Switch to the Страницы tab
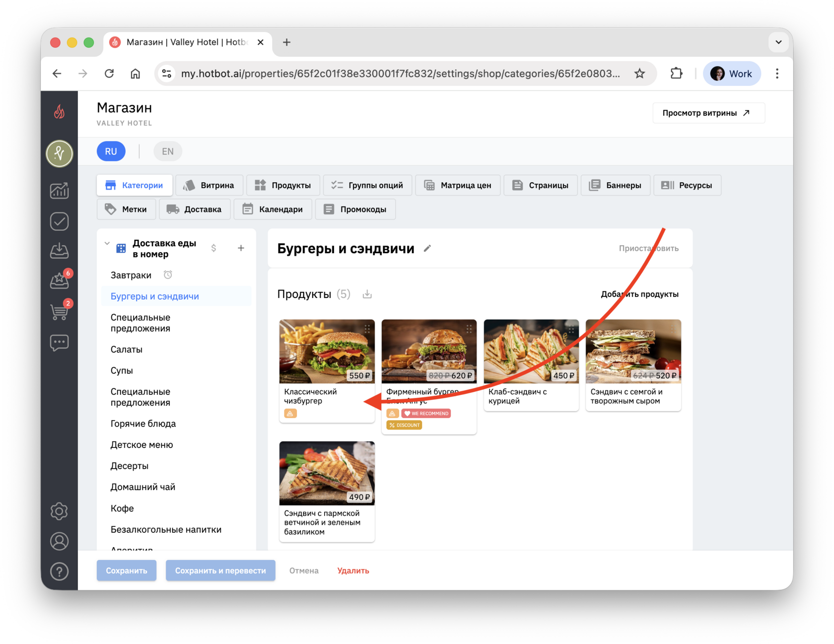This screenshot has width=834, height=644. tap(541, 185)
